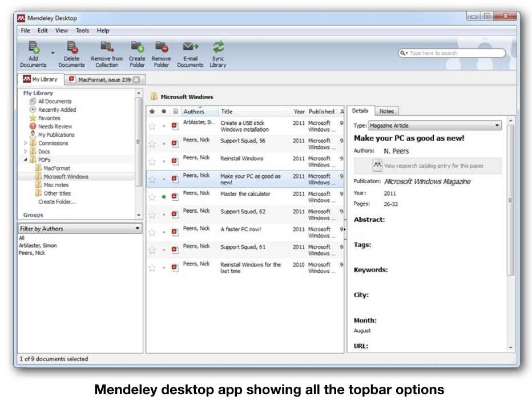
Task: Create a new folder from the toolbar
Action: pyautogui.click(x=137, y=54)
